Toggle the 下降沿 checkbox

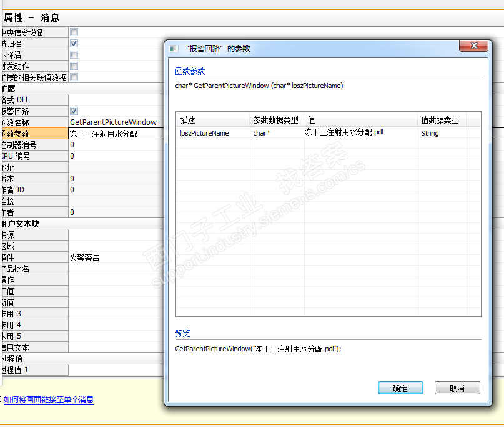[x=74, y=54]
